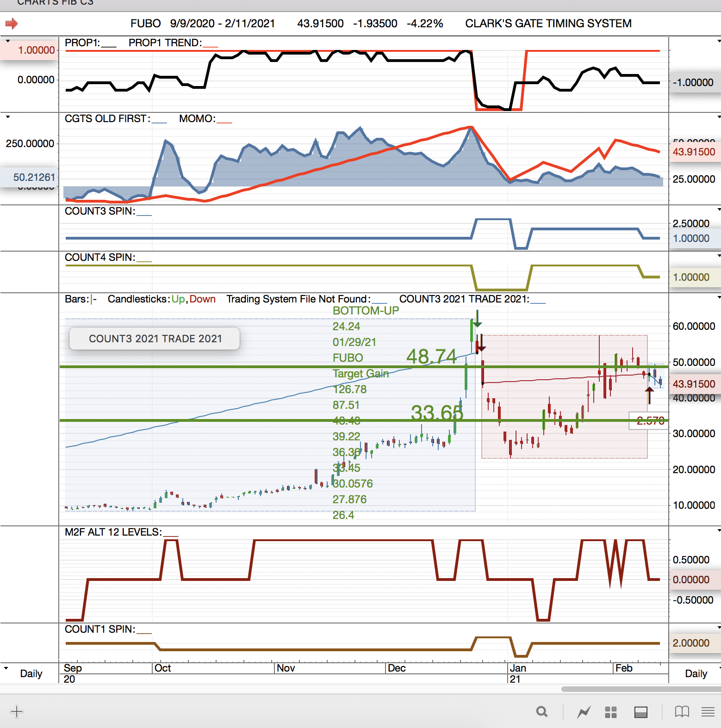Open COUNT3 SPIN panel right triangle
721x728 pixels.
(x=719, y=209)
